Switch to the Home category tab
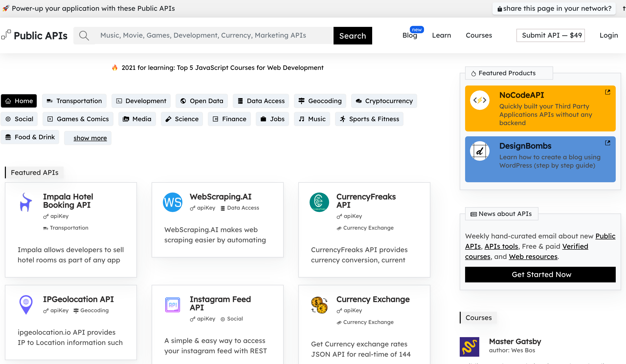 click(19, 101)
